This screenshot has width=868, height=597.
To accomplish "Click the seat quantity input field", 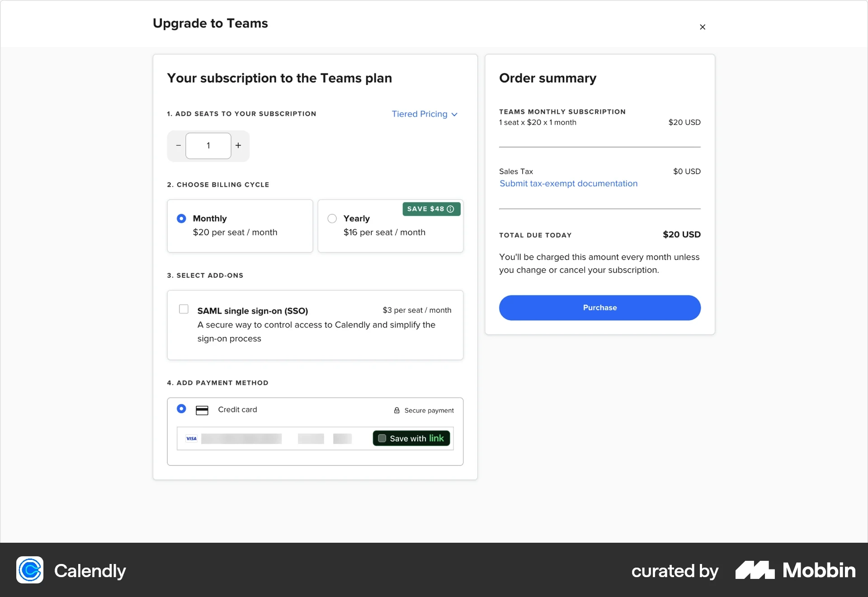I will [208, 146].
